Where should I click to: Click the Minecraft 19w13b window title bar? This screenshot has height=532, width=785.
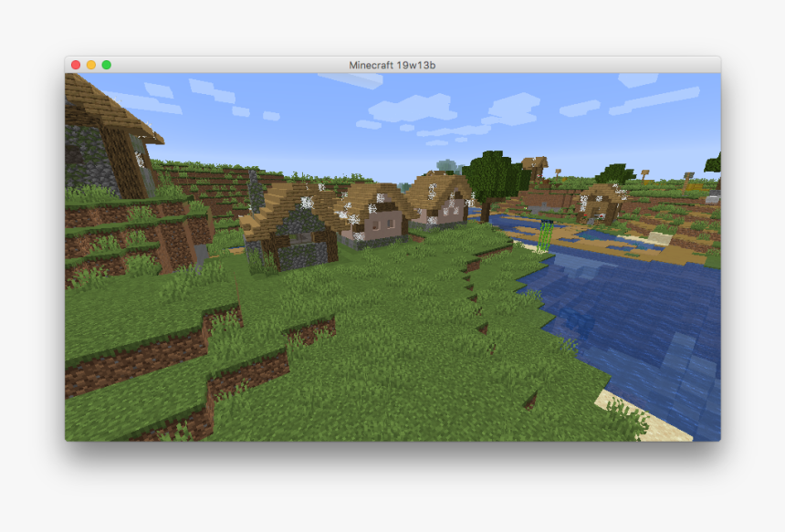tap(392, 65)
